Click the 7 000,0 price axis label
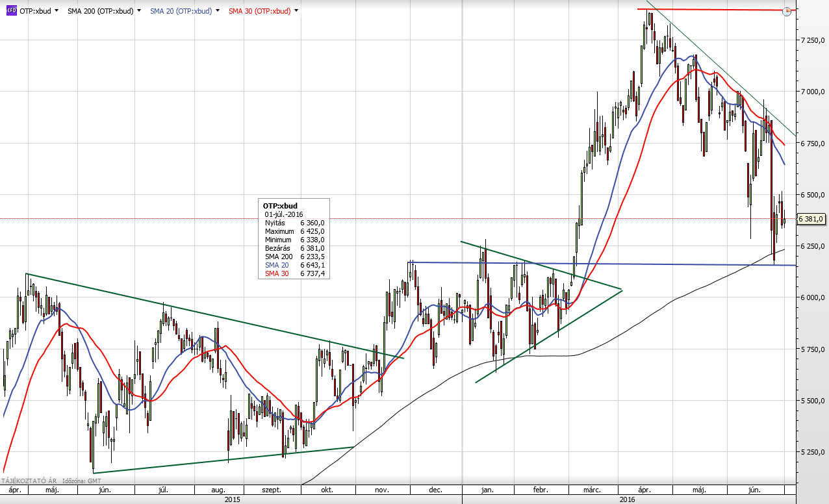 813,92
